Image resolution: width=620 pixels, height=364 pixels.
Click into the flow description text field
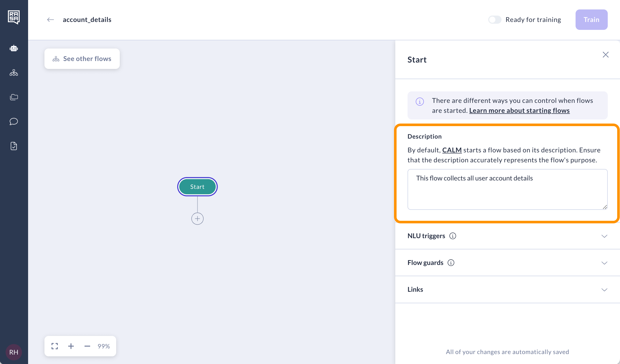tap(507, 189)
